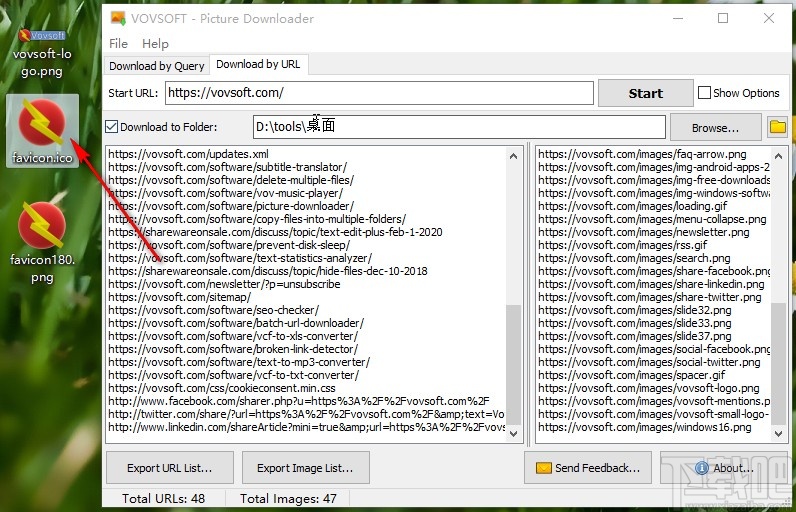Image resolution: width=796 pixels, height=512 pixels.
Task: Select the hide-files-dec-10-2018 URL row
Action: tap(306, 271)
